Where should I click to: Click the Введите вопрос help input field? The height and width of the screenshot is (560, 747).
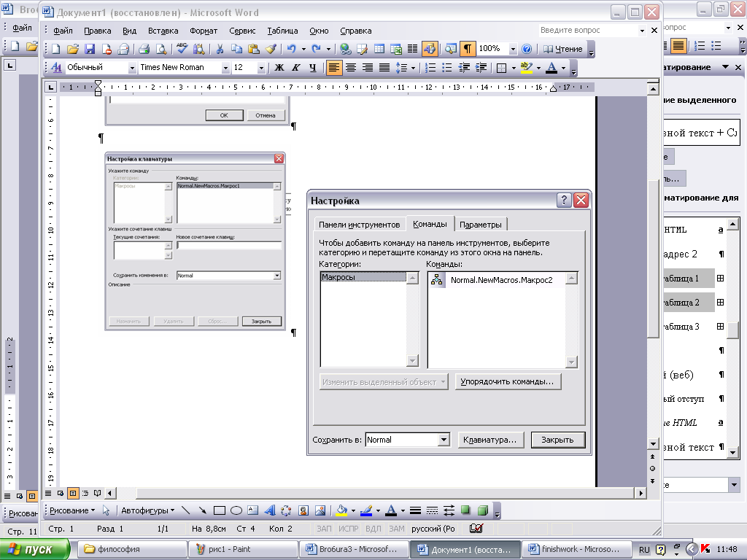589,30
